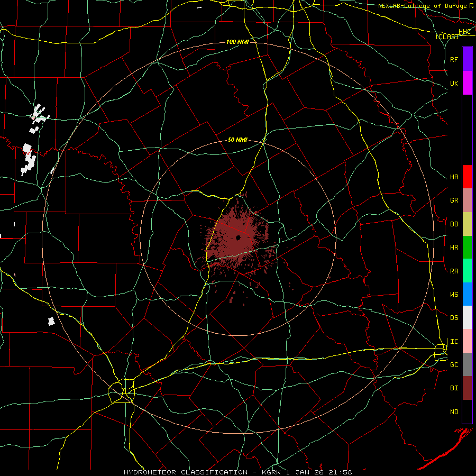
Task: Click the GR salmon legend color swatch
Action: pos(467,200)
